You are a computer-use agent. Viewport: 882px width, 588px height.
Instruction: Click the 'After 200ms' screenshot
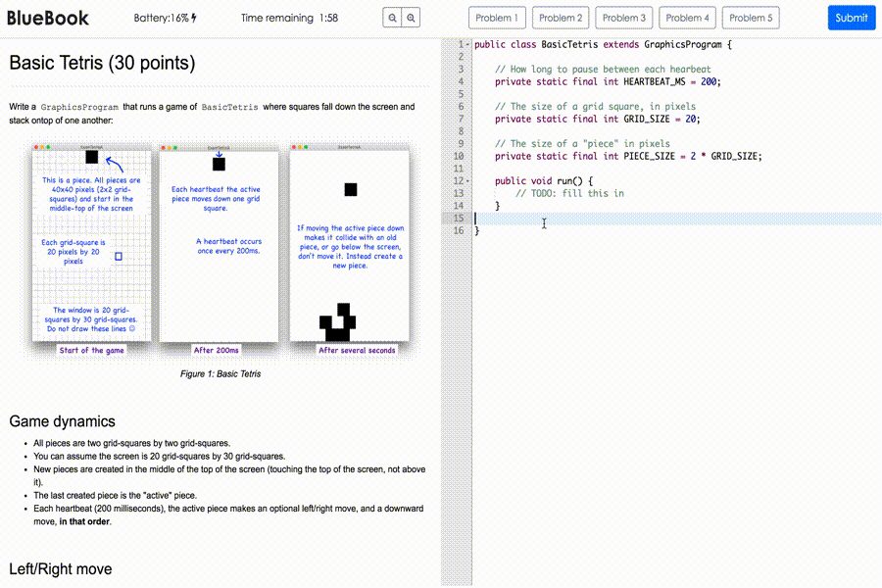point(218,245)
